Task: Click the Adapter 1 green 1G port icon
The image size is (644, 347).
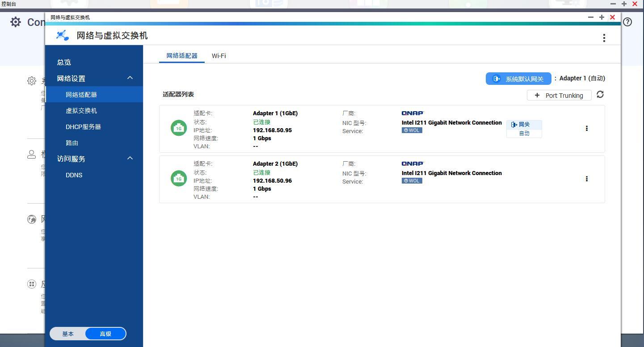Action: 179,128
